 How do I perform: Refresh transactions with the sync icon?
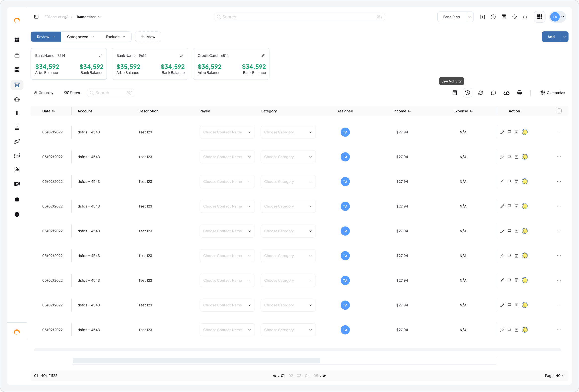[x=480, y=93]
